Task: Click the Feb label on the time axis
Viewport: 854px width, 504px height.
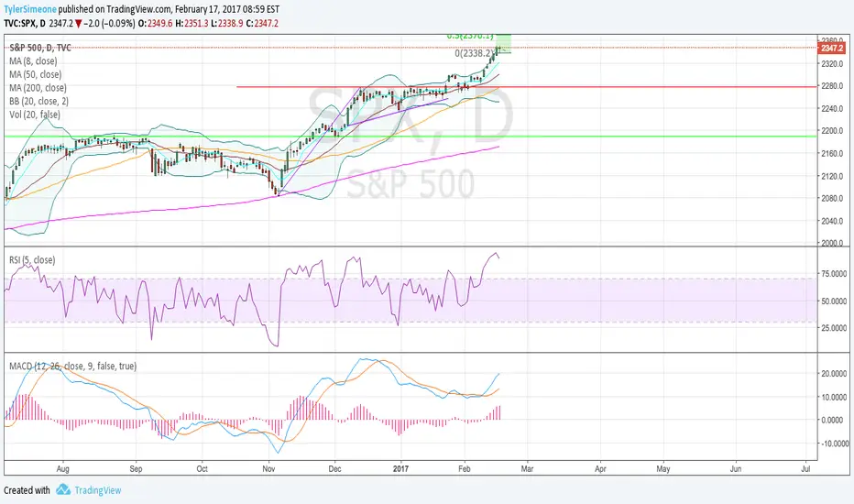Action: [x=464, y=468]
